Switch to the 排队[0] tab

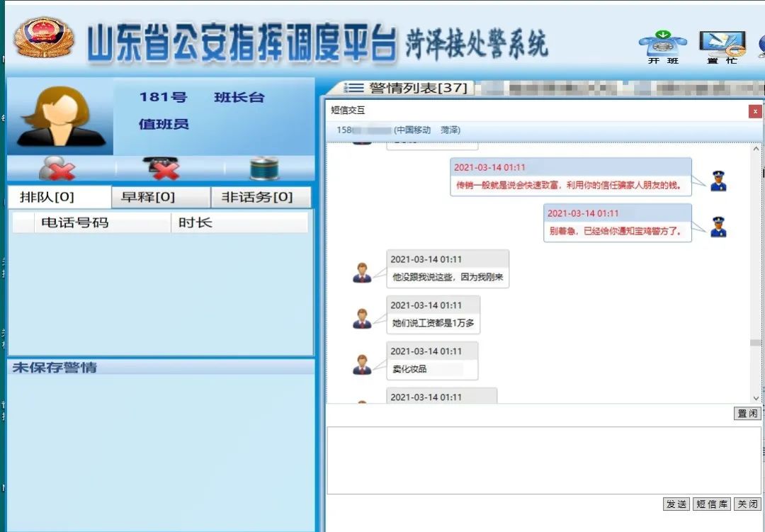(x=59, y=198)
